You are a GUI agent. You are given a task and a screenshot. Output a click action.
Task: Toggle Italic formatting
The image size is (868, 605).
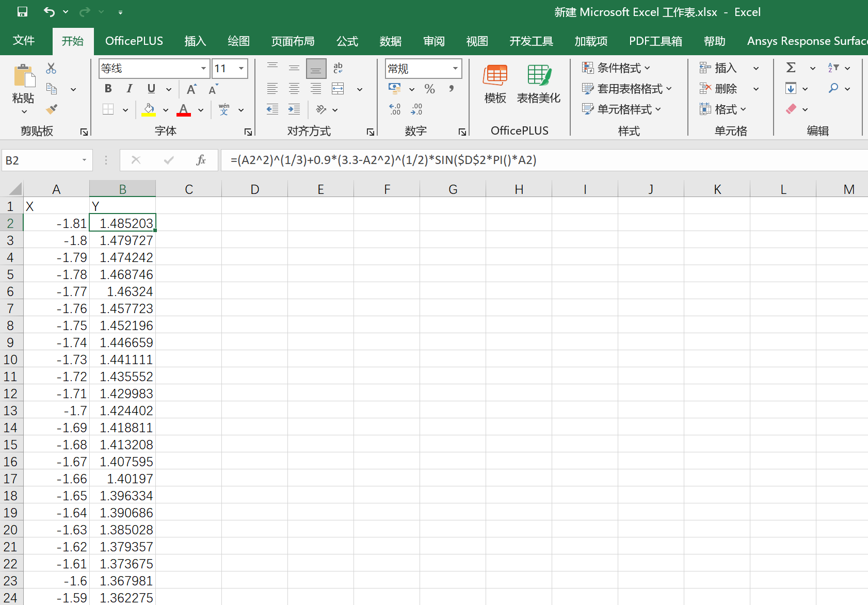[130, 89]
